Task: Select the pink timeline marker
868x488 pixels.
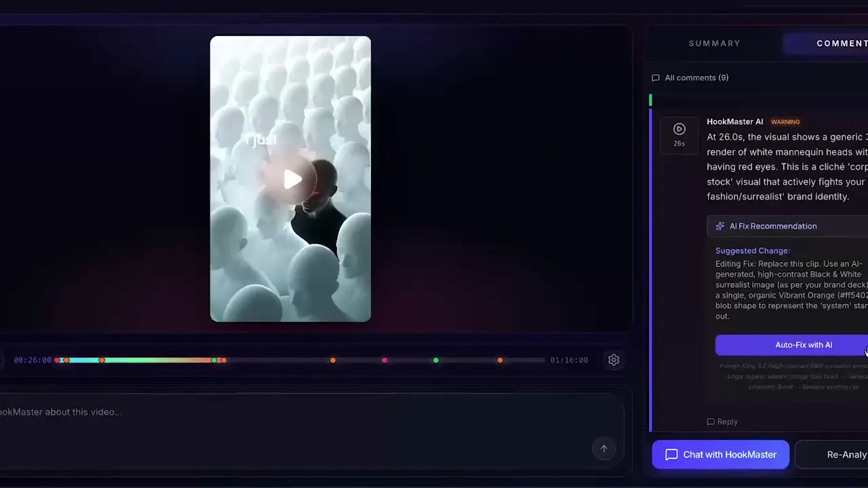Action: pyautogui.click(x=384, y=360)
